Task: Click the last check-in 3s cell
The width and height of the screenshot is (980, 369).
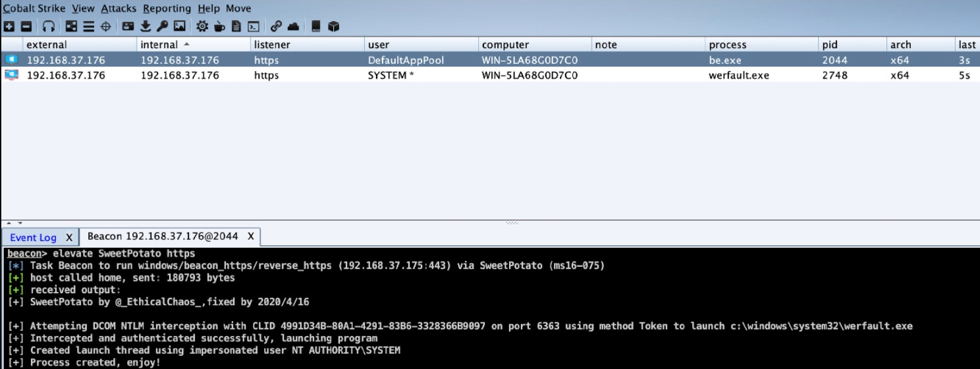Action: coord(967,60)
